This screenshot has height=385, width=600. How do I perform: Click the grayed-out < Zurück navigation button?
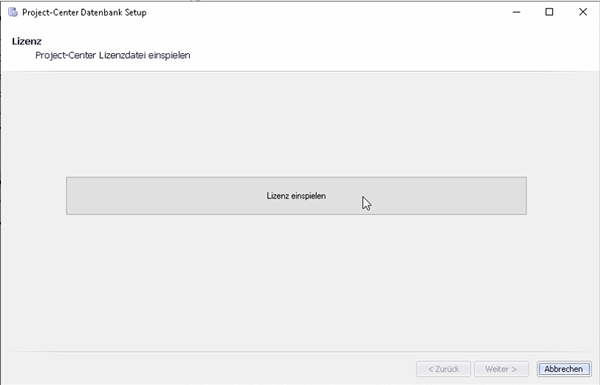[x=443, y=369]
